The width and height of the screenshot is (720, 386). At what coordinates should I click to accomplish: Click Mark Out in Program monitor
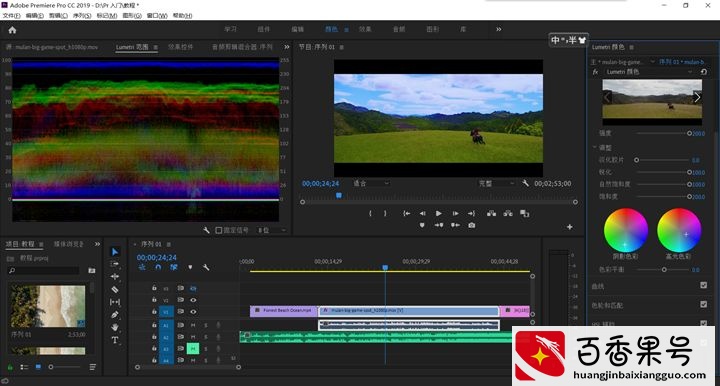point(385,213)
